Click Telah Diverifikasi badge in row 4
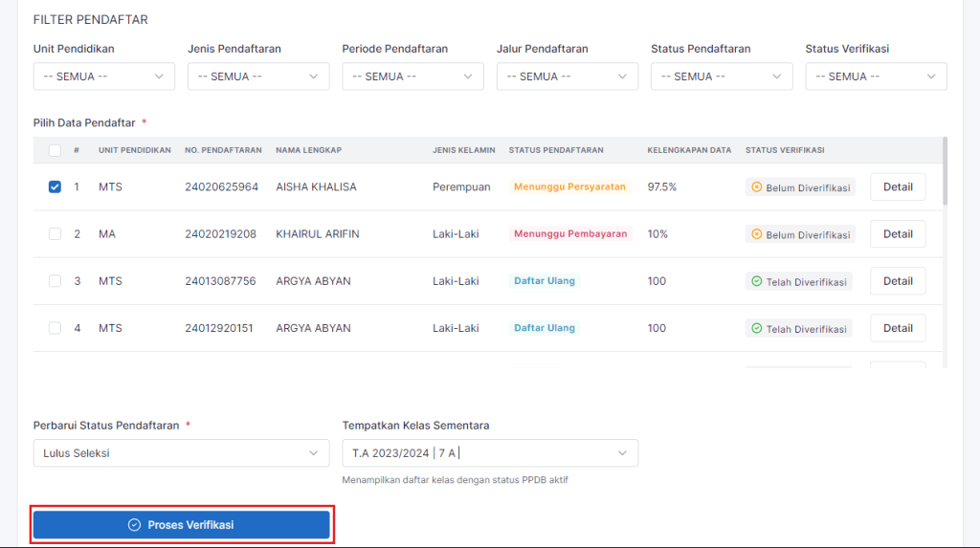The height and width of the screenshot is (548, 980). click(799, 328)
